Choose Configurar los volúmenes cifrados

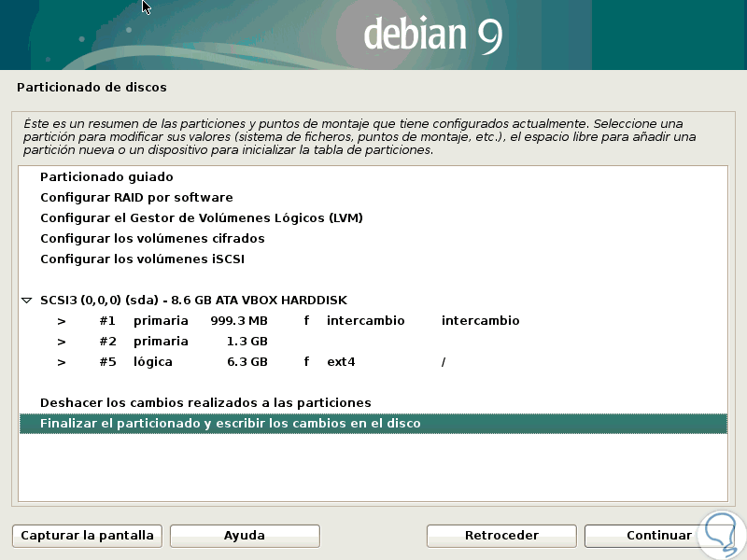coord(373,239)
